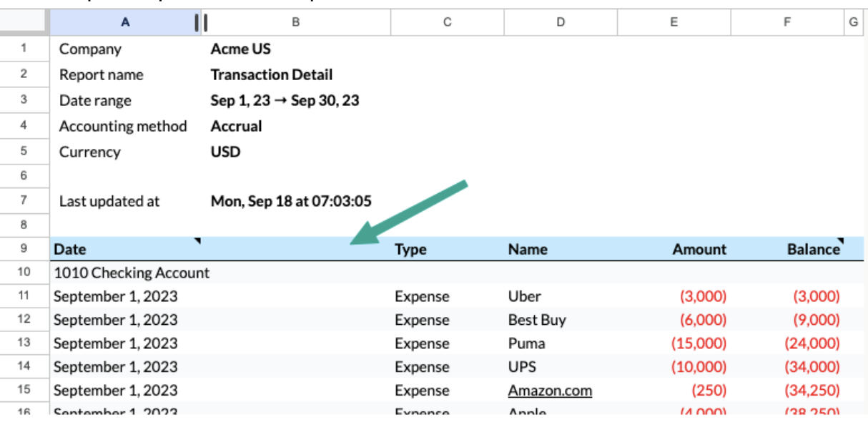The image size is (868, 435).
Task: Select row 10 header
Action: pos(24,272)
